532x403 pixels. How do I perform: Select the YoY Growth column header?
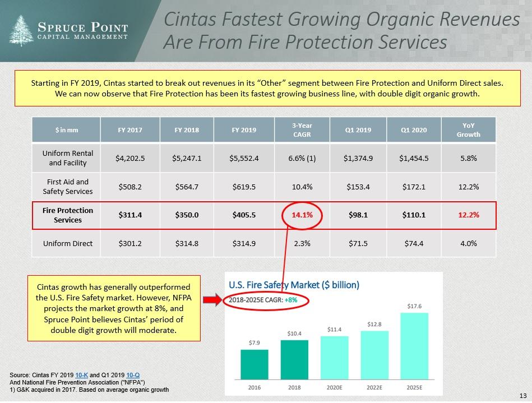[468, 130]
